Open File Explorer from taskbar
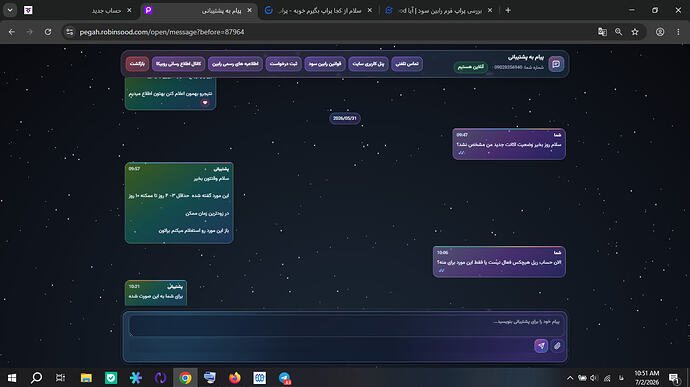This screenshot has height=387, width=690. click(86, 378)
